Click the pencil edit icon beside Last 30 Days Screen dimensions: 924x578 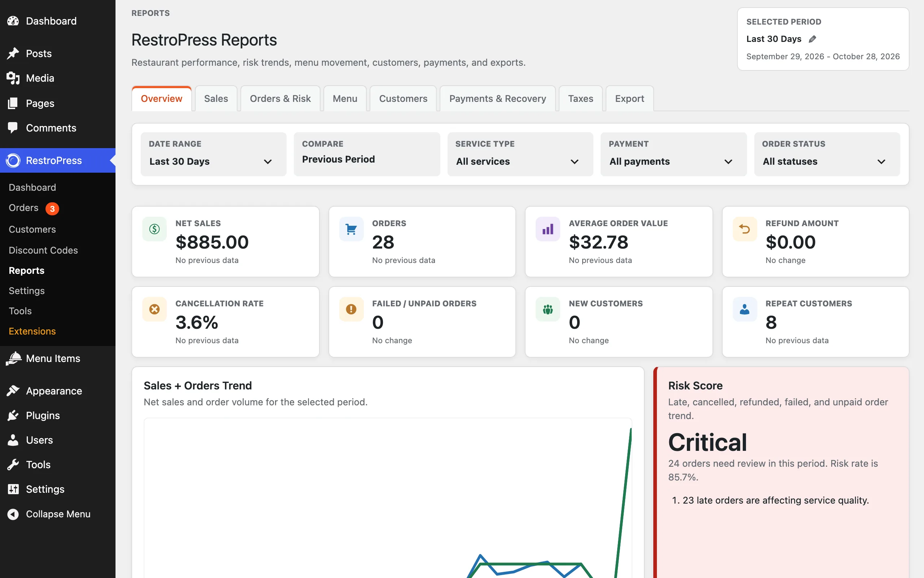[x=812, y=39]
